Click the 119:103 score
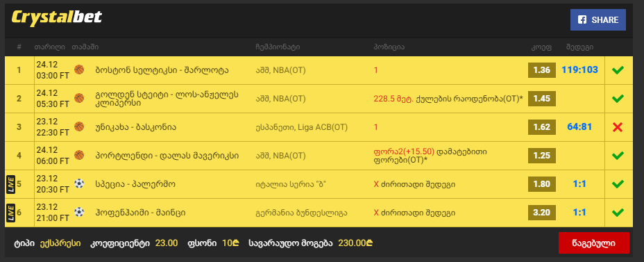Image resolution: width=644 pixels, height=262 pixels. pos(579,70)
